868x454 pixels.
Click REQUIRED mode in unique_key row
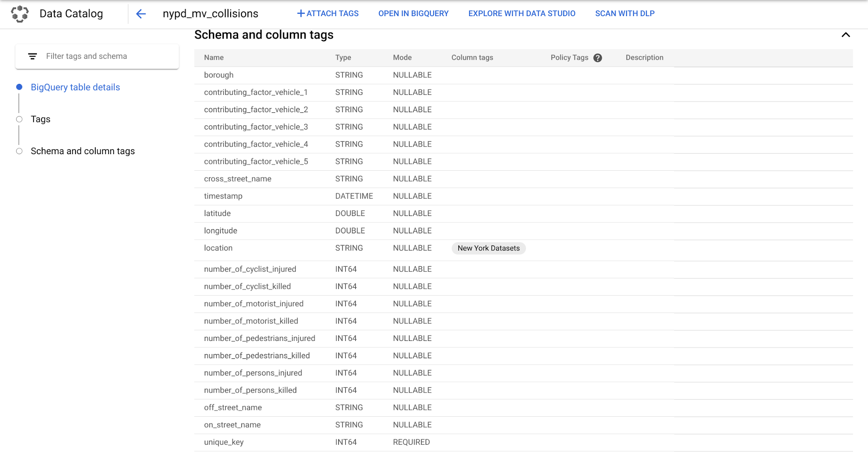point(411,443)
